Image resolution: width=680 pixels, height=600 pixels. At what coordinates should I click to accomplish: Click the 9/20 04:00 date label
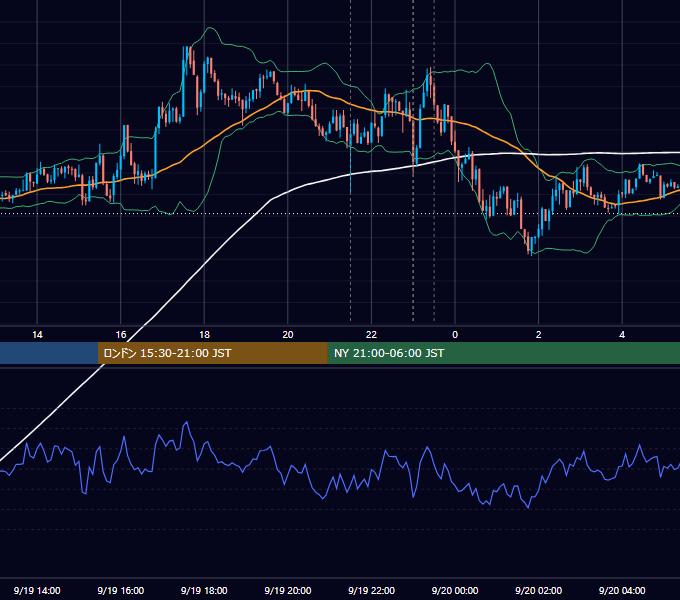(x=622, y=590)
